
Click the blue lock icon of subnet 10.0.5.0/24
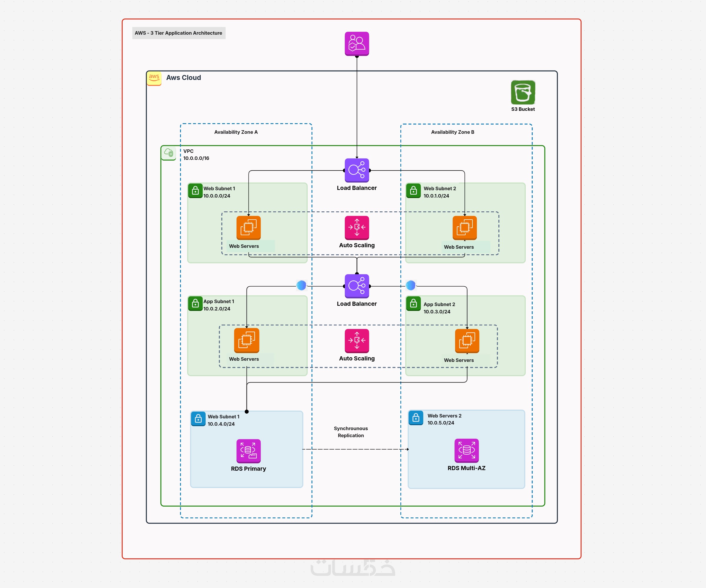(416, 418)
